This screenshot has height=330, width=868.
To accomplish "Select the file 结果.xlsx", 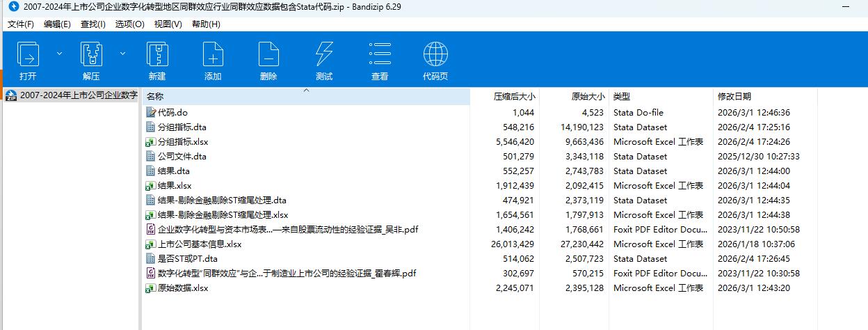I will [175, 185].
